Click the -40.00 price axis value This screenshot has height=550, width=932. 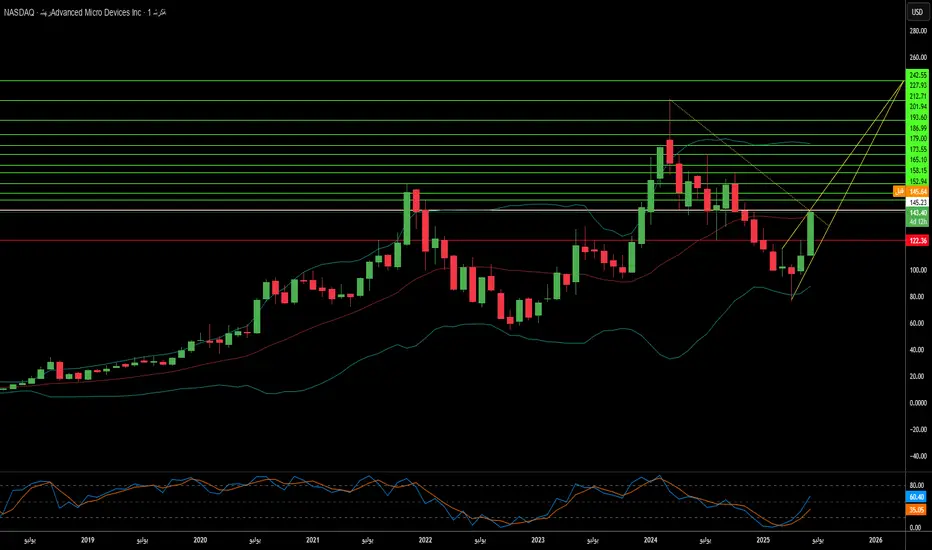(918, 456)
